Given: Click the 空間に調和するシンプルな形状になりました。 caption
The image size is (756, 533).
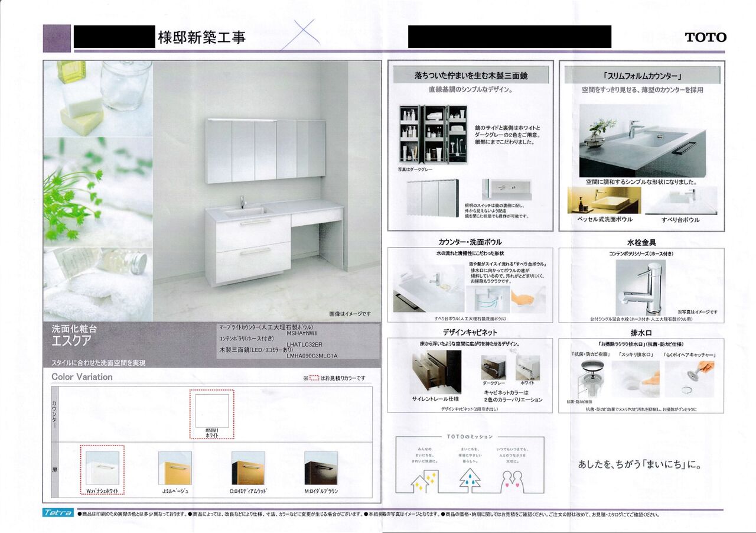Looking at the screenshot, I should coord(641,182).
